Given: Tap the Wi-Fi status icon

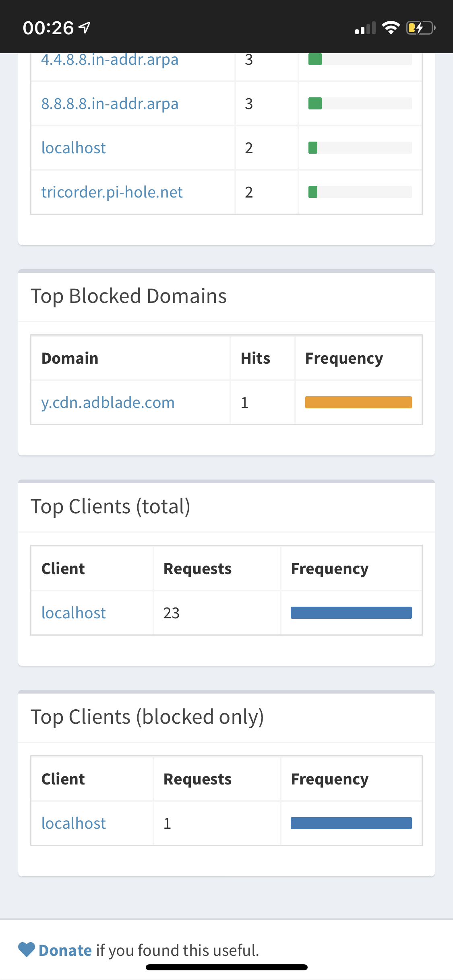Looking at the screenshot, I should (x=391, y=28).
